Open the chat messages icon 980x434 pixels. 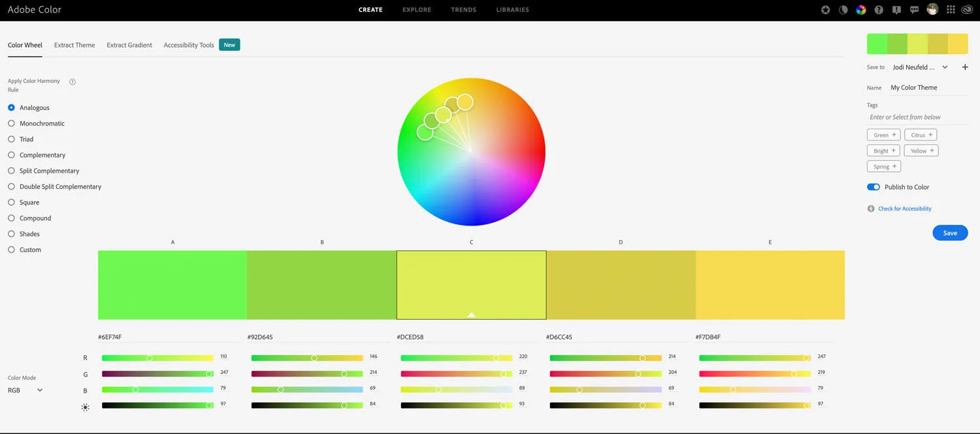pyautogui.click(x=915, y=9)
